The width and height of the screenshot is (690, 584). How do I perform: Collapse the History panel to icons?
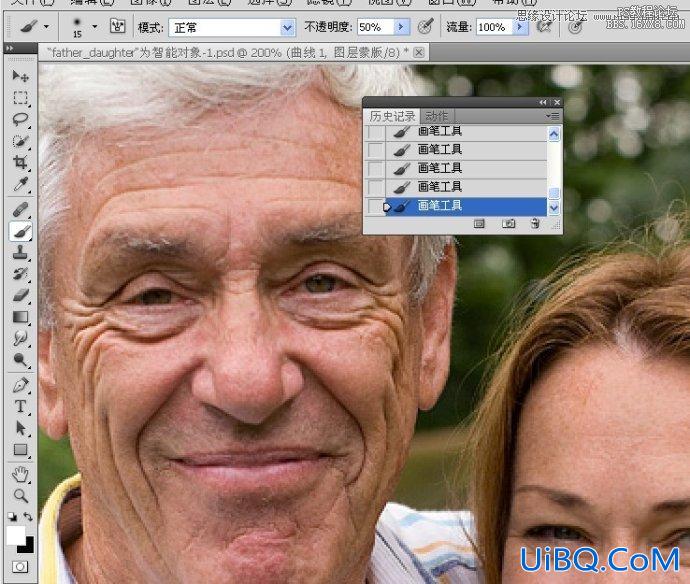coord(543,103)
